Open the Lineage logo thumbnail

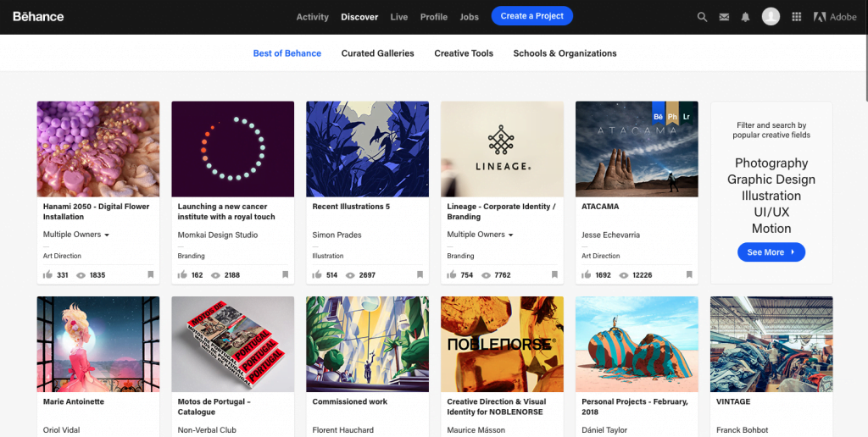click(x=502, y=149)
